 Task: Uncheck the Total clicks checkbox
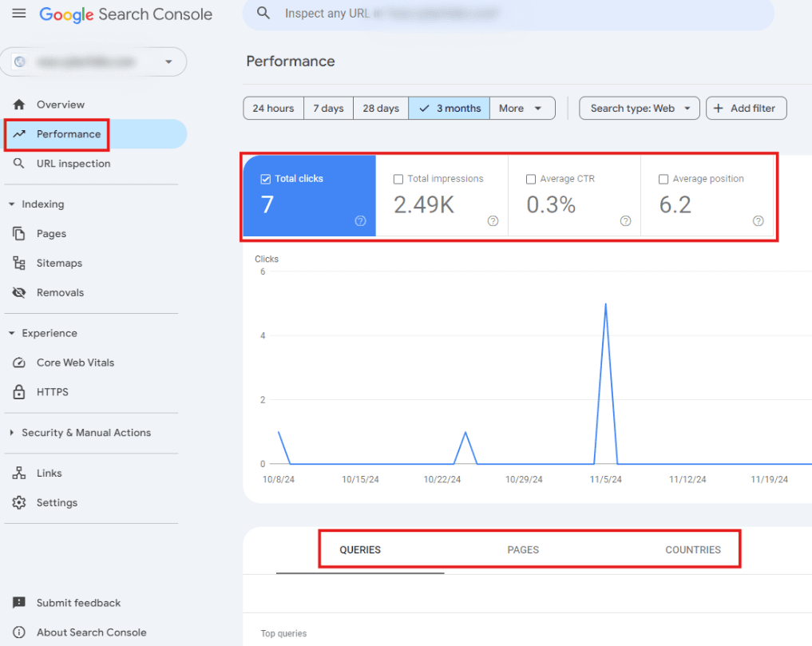266,179
